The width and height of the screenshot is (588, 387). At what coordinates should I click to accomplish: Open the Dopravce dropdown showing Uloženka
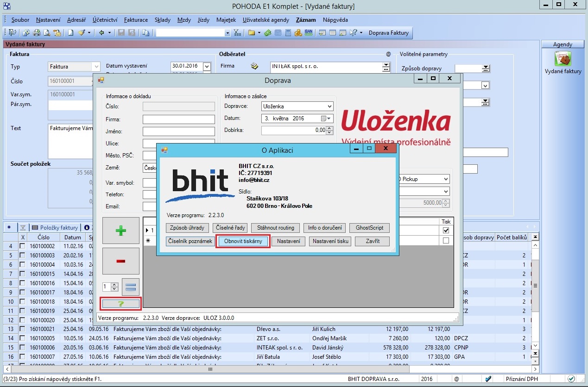point(329,106)
